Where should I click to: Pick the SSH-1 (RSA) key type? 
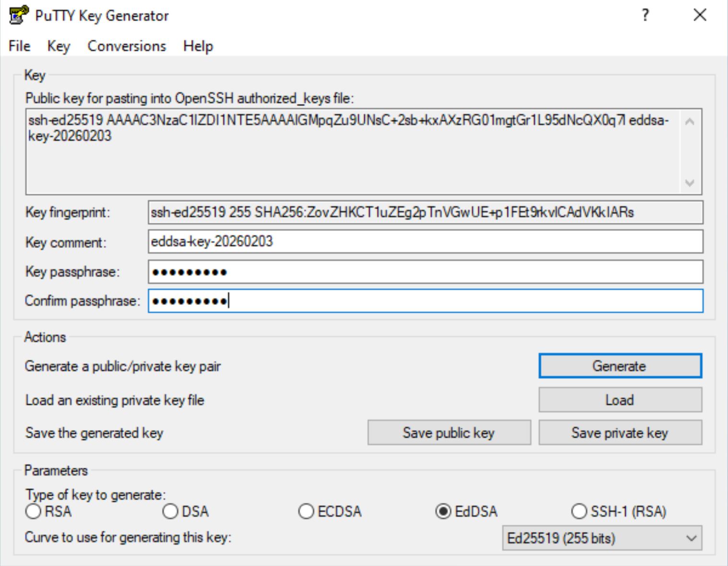579,511
